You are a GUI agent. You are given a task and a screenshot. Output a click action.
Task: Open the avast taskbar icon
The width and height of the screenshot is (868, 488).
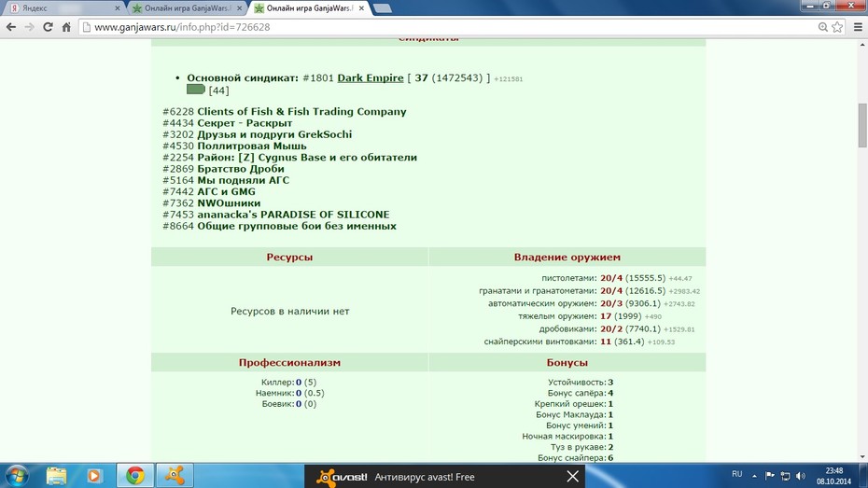coord(175,476)
